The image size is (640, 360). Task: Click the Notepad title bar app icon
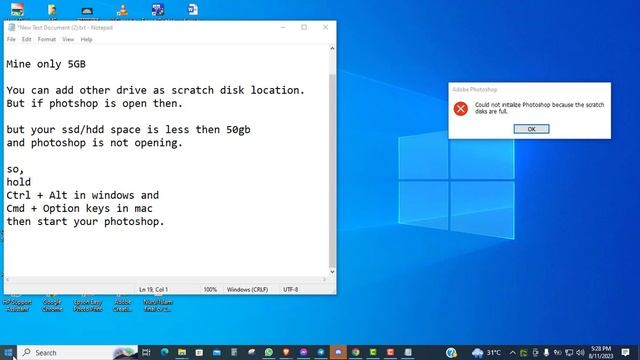click(x=11, y=27)
